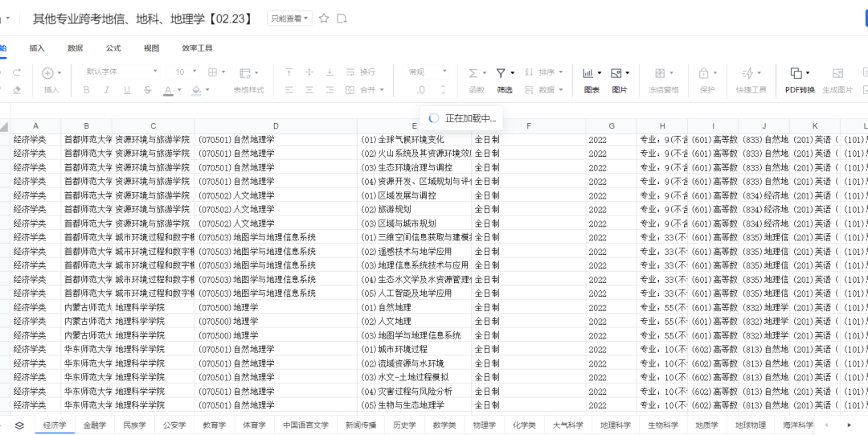The height and width of the screenshot is (435, 868).
Task: Open the 数据 ribbon tab
Action: (76, 48)
